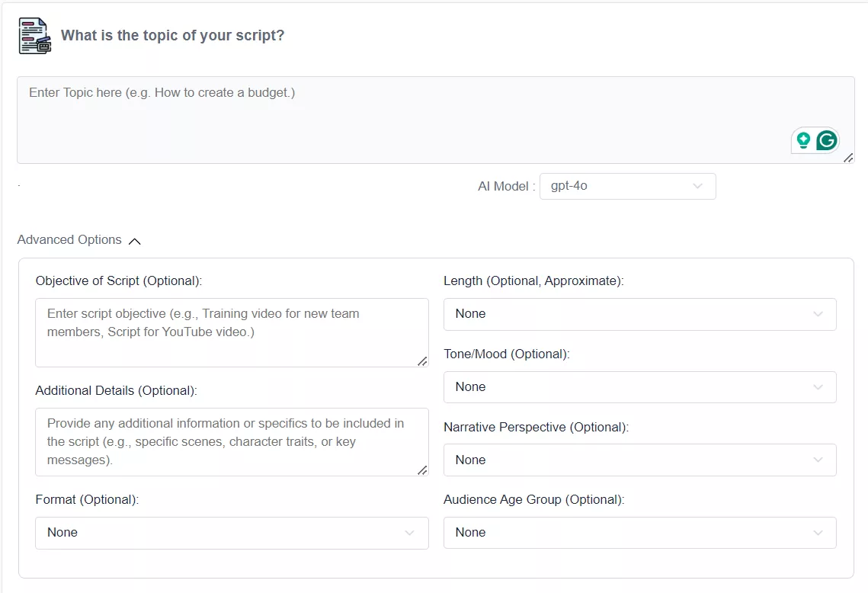The width and height of the screenshot is (868, 593).
Task: Click the chevron beside Audience Age Group field
Action: pos(818,533)
